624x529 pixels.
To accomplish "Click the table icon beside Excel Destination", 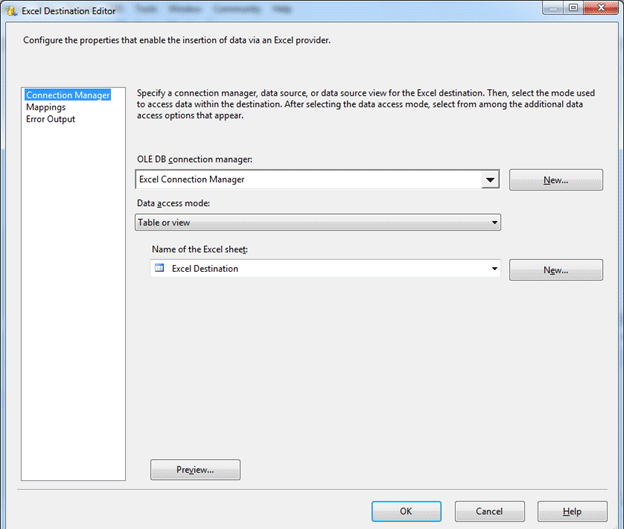I will [160, 268].
